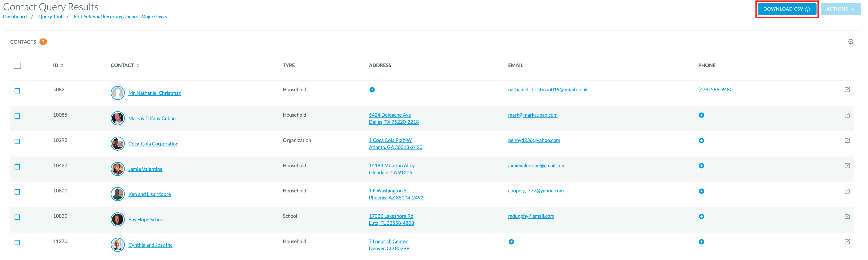Add phone for Coca-Cola Corporation
This screenshot has height=260, width=868.
[x=701, y=140]
